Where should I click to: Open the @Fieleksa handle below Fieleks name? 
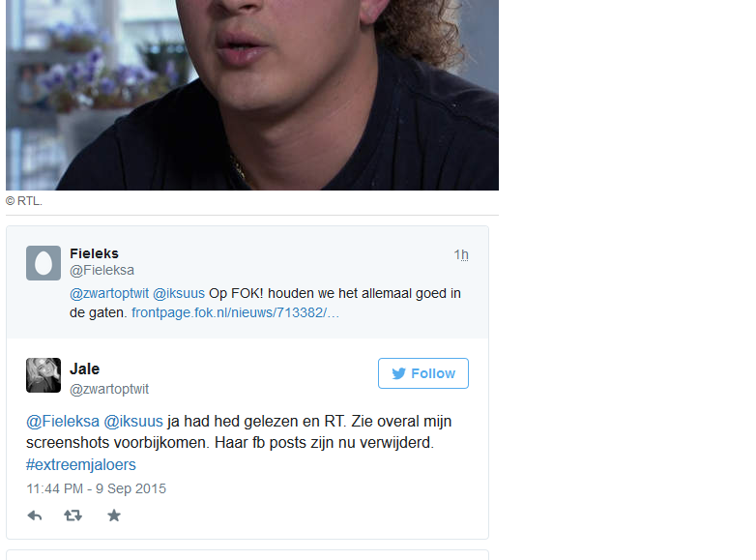click(x=102, y=270)
